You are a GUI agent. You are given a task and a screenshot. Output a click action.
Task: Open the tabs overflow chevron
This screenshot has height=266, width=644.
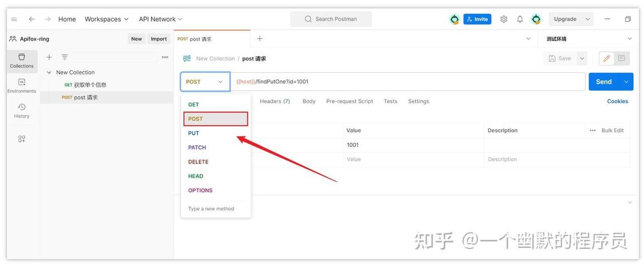[x=529, y=39]
